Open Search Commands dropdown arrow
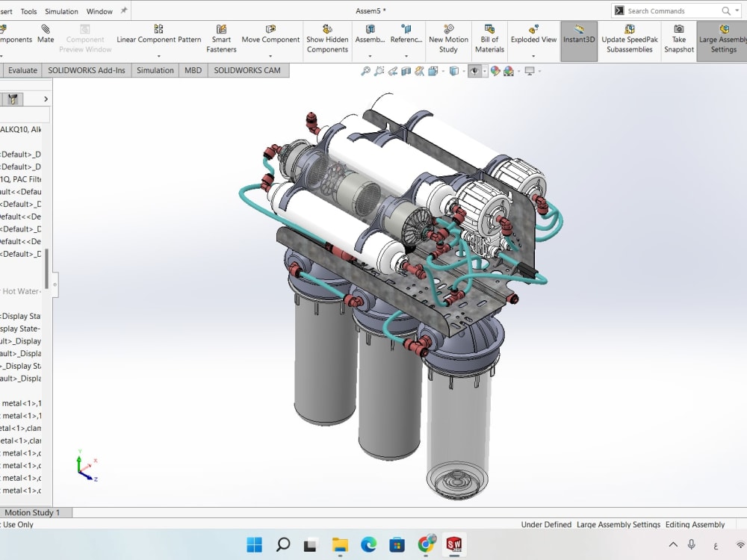Image resolution: width=747 pixels, height=560 pixels. (737, 10)
